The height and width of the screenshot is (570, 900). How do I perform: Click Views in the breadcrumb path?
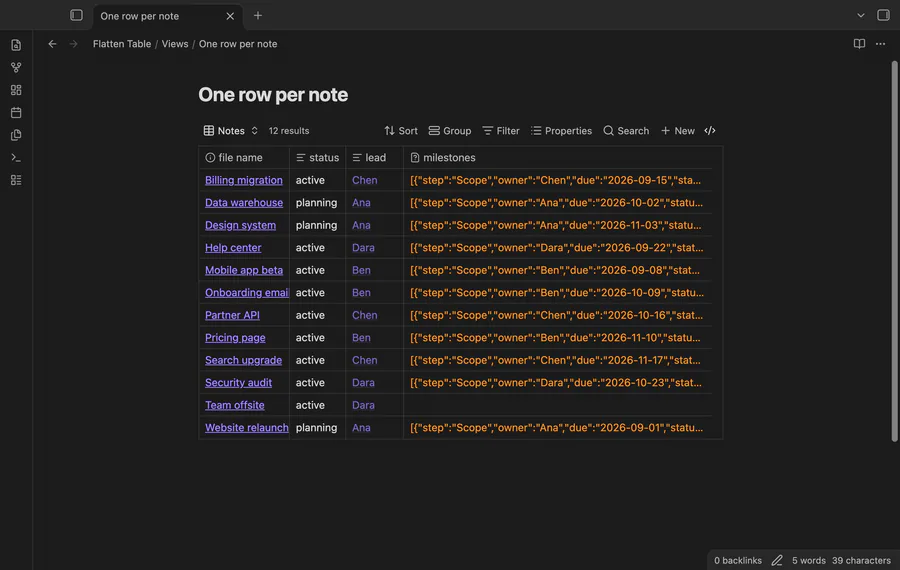click(174, 44)
